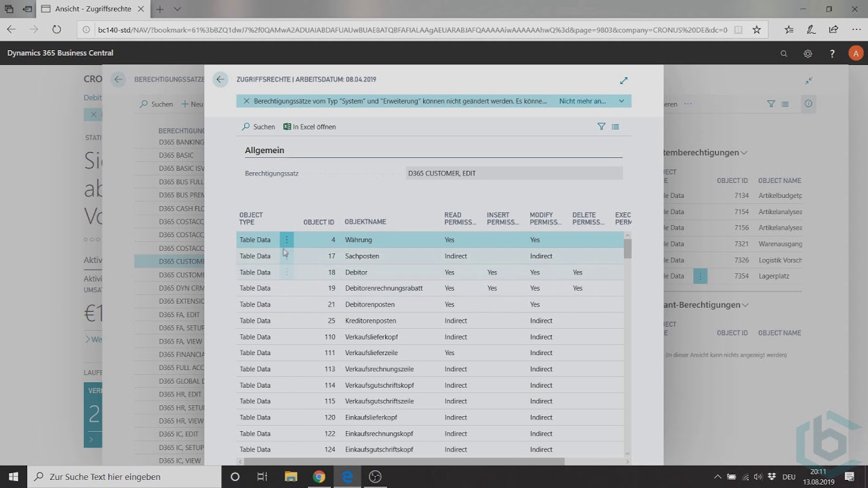Click the Business Central search magnifier
Viewport: 868px width, 488px height.
[x=784, y=54]
